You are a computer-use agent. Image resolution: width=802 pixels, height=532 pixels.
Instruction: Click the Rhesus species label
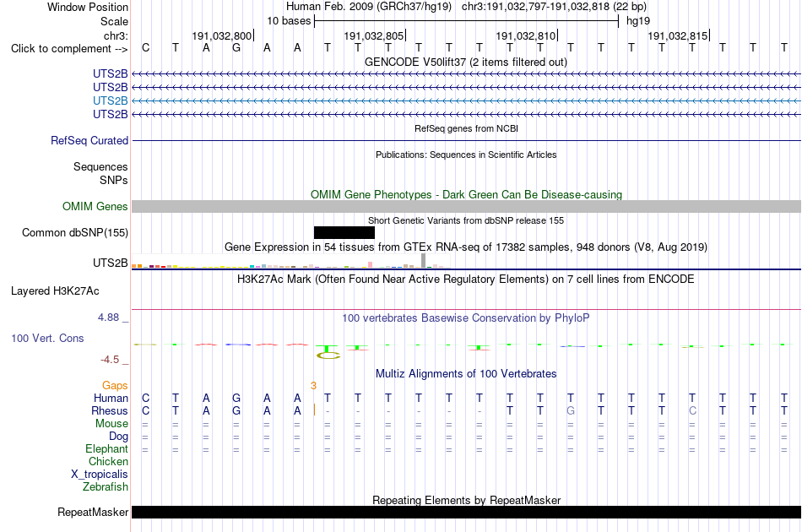coord(110,410)
